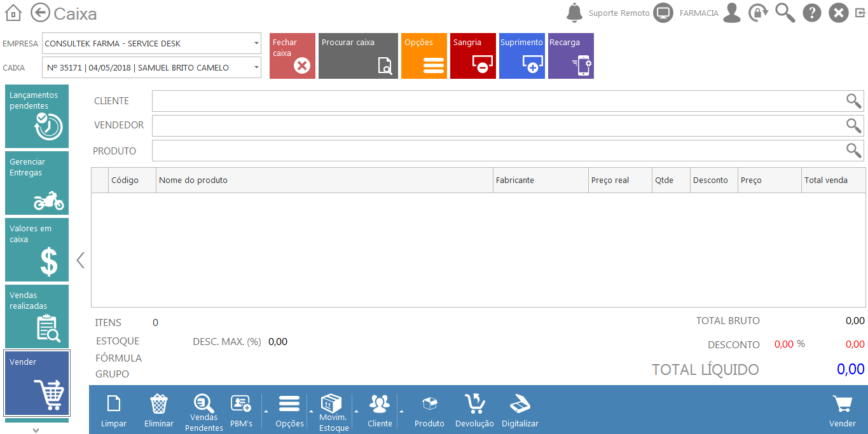Click the Fabricante column header
Screen dimensions: 868x434
pyautogui.click(x=541, y=180)
